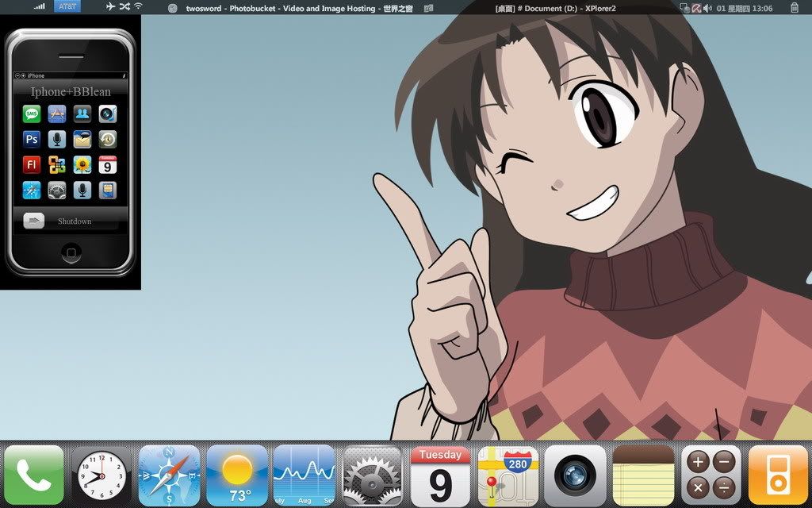The image size is (812, 508).
Task: Launch Flash Fl icon in iPhone widget
Action: coord(32,165)
